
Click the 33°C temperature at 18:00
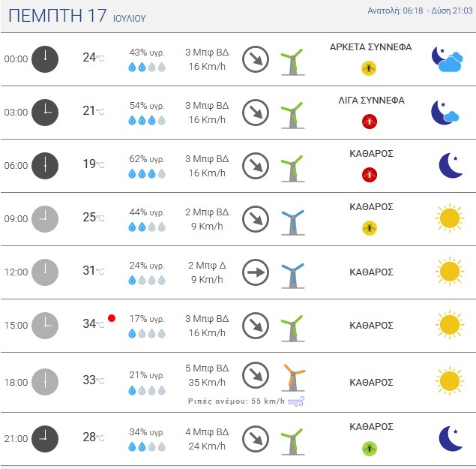[x=94, y=380]
